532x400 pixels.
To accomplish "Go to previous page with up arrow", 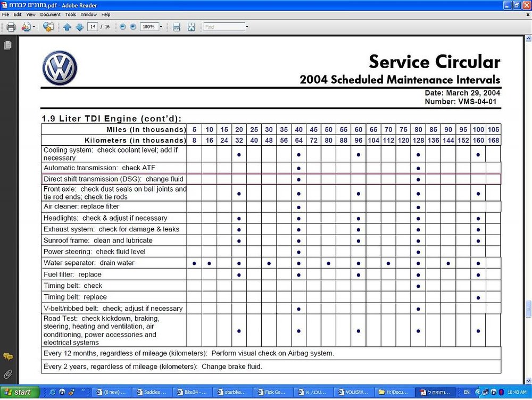I will [x=67, y=27].
